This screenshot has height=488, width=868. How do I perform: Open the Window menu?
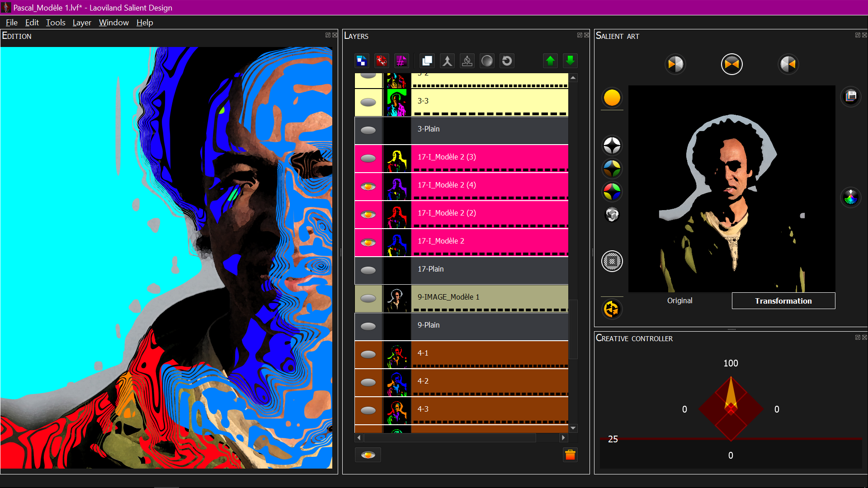pyautogui.click(x=114, y=23)
